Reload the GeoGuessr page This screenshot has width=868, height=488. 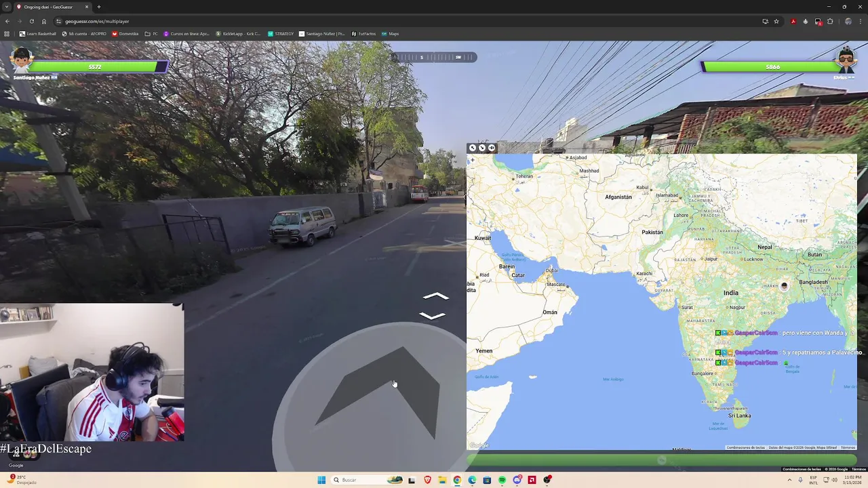tap(31, 21)
